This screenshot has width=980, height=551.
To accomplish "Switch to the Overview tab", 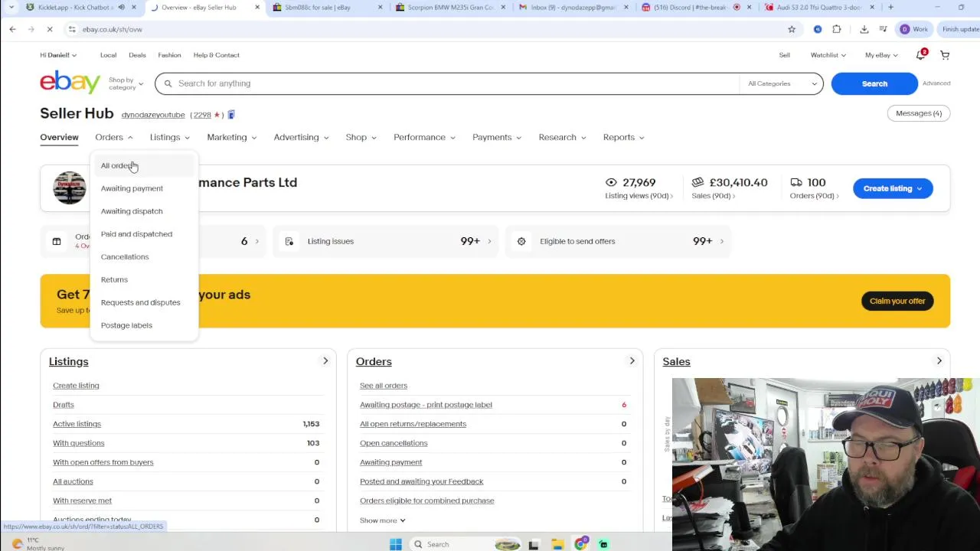I will click(x=59, y=138).
